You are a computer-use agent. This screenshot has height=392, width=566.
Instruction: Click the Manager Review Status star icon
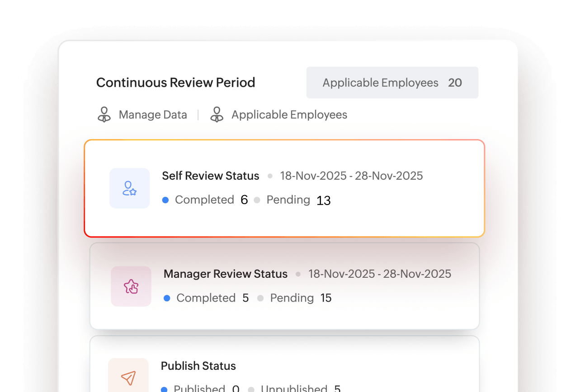coord(131,286)
